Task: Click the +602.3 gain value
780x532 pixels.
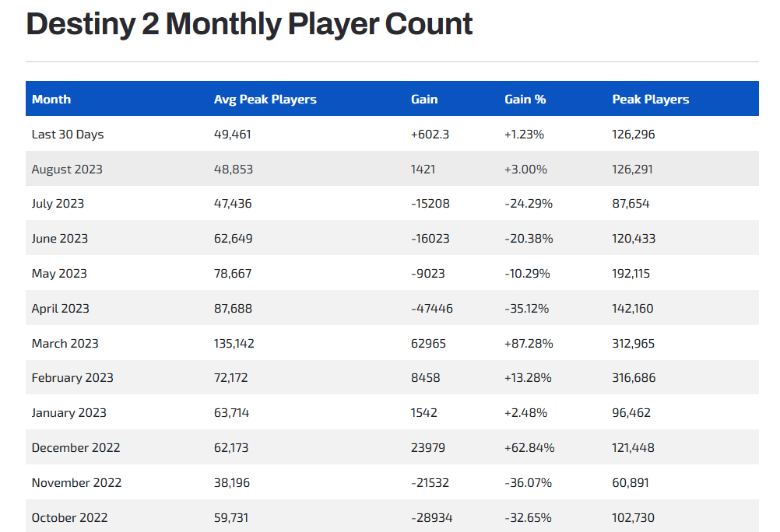Action: 430,135
